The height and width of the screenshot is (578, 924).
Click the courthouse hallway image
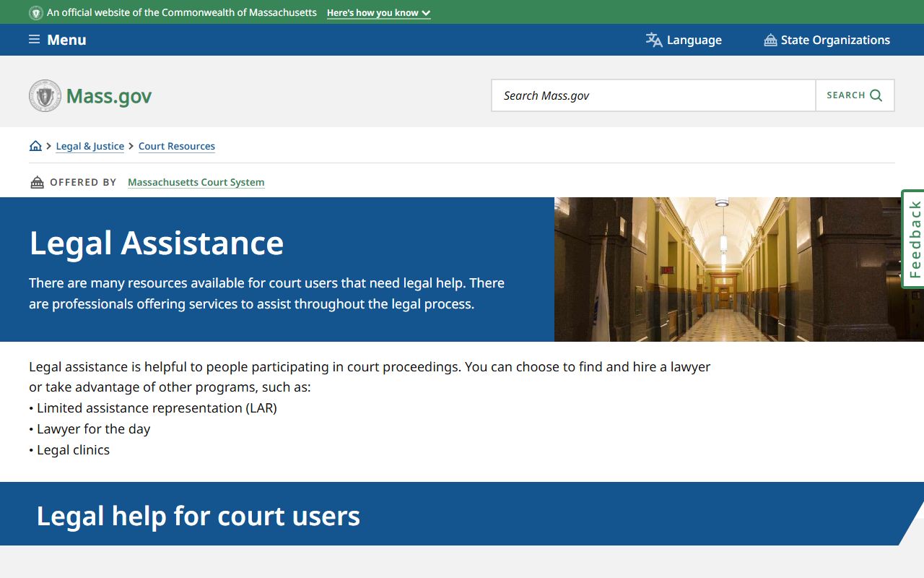click(739, 269)
